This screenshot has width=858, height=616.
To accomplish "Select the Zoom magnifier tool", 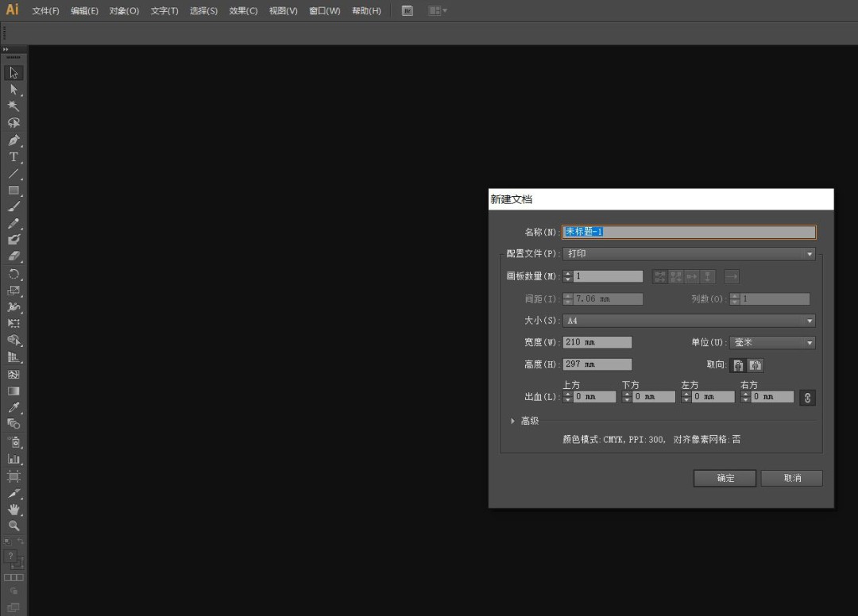I will [14, 526].
